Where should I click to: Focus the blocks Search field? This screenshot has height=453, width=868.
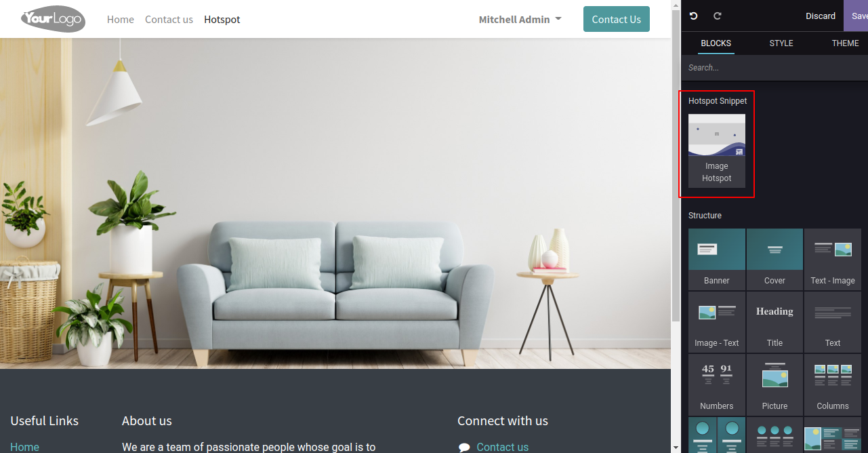(x=774, y=68)
